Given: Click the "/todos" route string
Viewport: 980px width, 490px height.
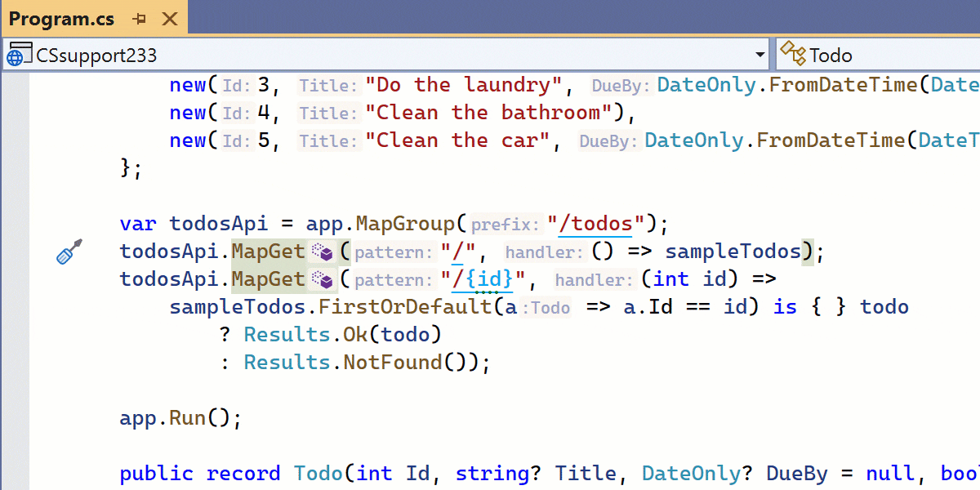Looking at the screenshot, I should [596, 224].
